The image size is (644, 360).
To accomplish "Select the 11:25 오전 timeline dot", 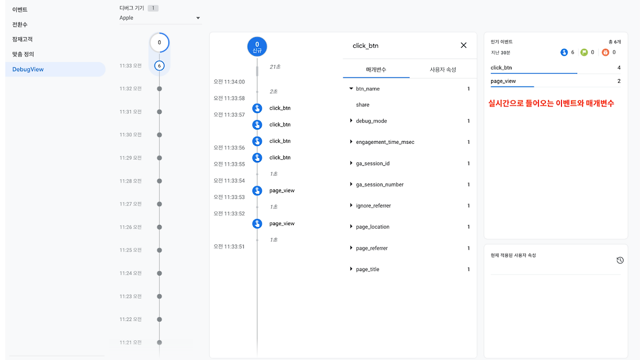I will click(x=159, y=250).
